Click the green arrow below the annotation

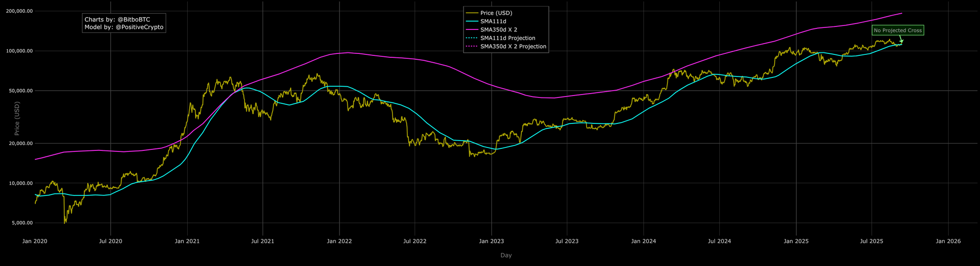pos(901,40)
